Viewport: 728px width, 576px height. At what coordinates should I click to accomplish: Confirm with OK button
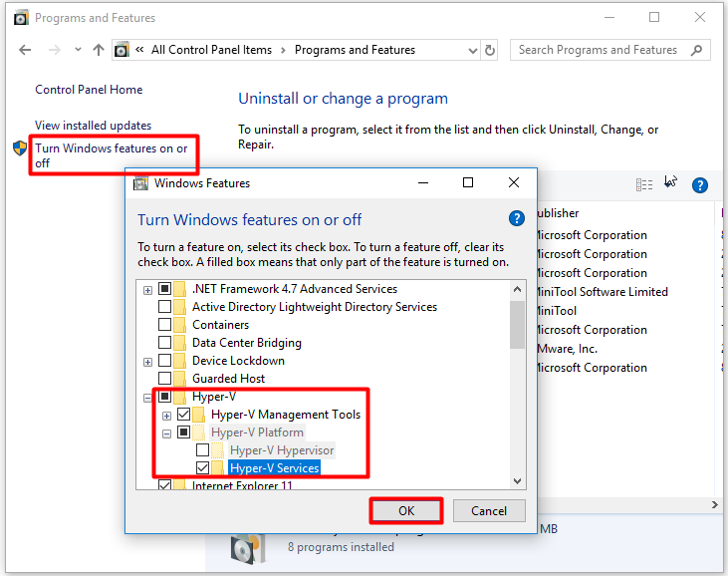(406, 511)
